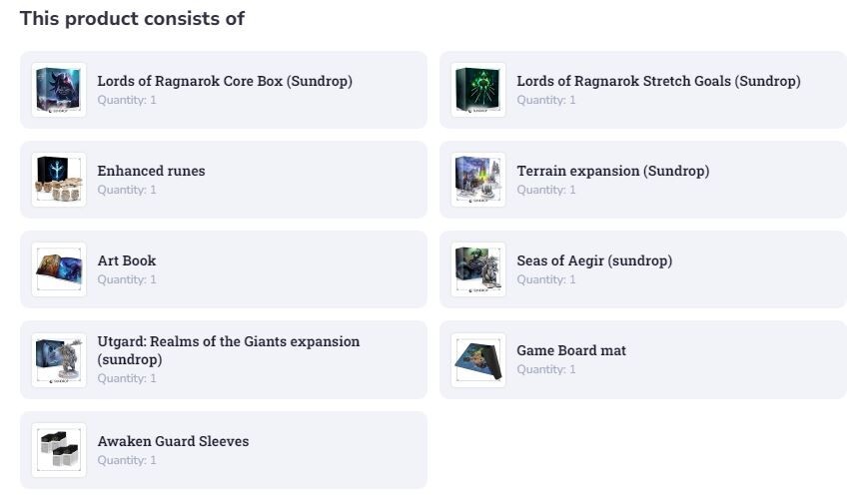Viewport: 867px width, 504px height.
Task: Select the Enhanced runes product image
Action: (x=59, y=180)
